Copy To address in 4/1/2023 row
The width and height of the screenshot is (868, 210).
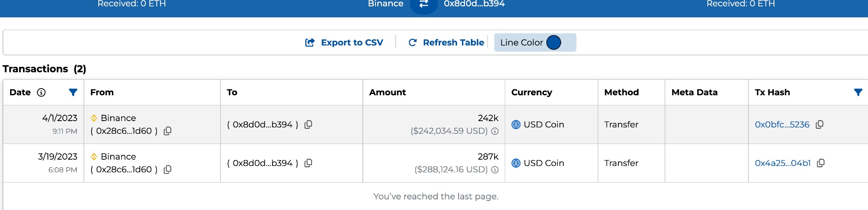[309, 124]
